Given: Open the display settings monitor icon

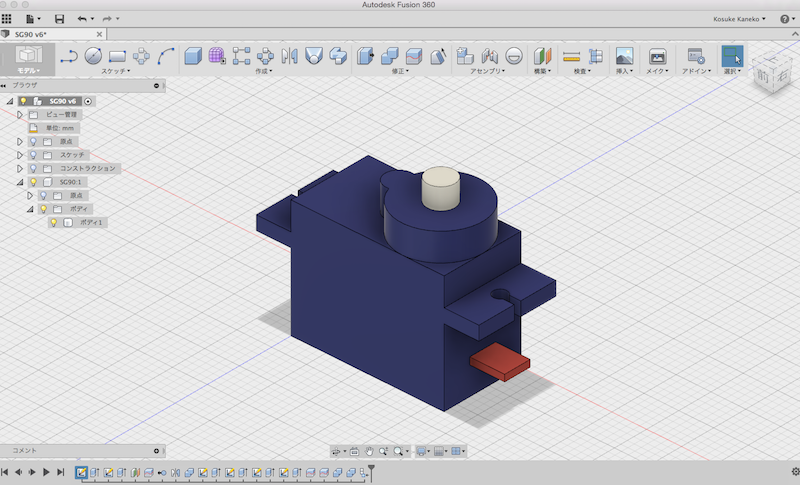Looking at the screenshot, I should (421, 451).
